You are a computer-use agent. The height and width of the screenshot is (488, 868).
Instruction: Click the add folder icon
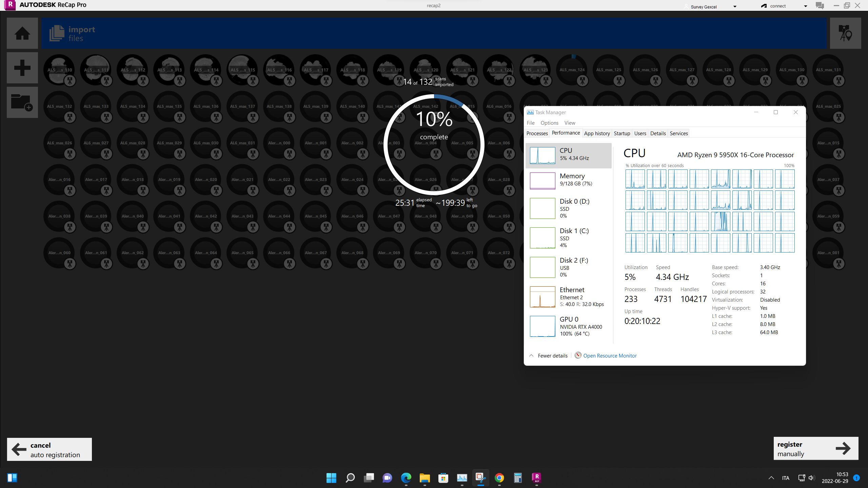pos(22,102)
